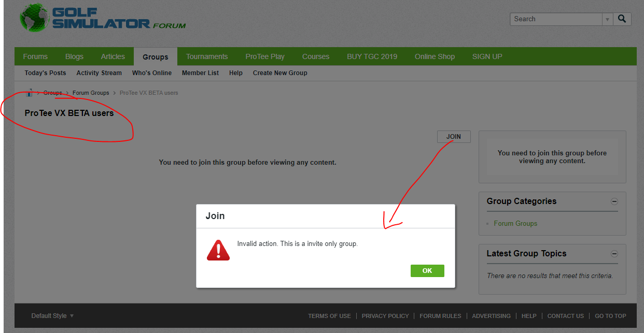Collapse the Group Categories panel
This screenshot has width=644, height=333.
pos(614,201)
